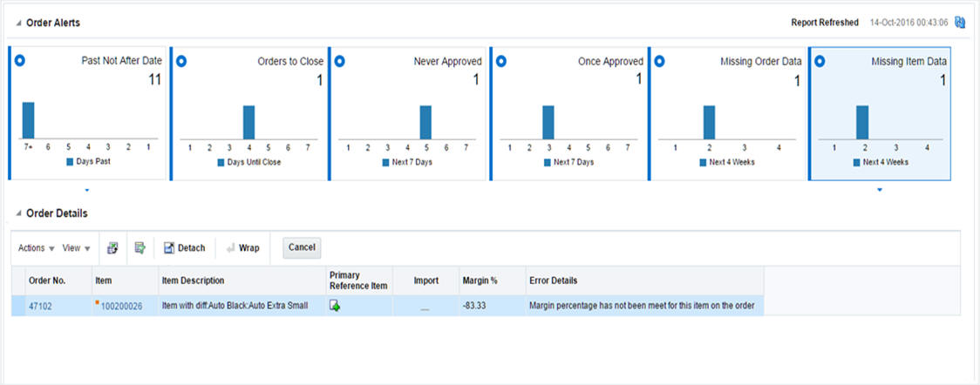
Task: Click the bar in Past Not After Date chart
Action: 28,120
